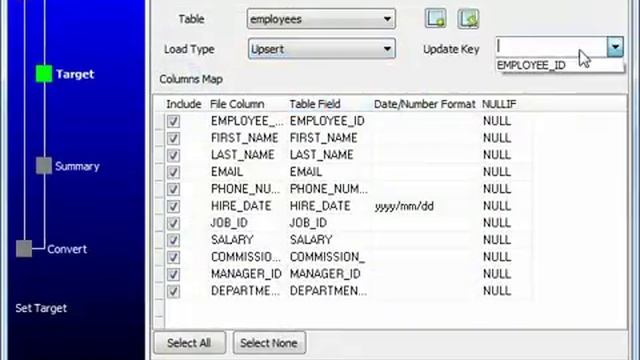This screenshot has width=640, height=360.
Task: Click the Include column header
Action: click(184, 104)
